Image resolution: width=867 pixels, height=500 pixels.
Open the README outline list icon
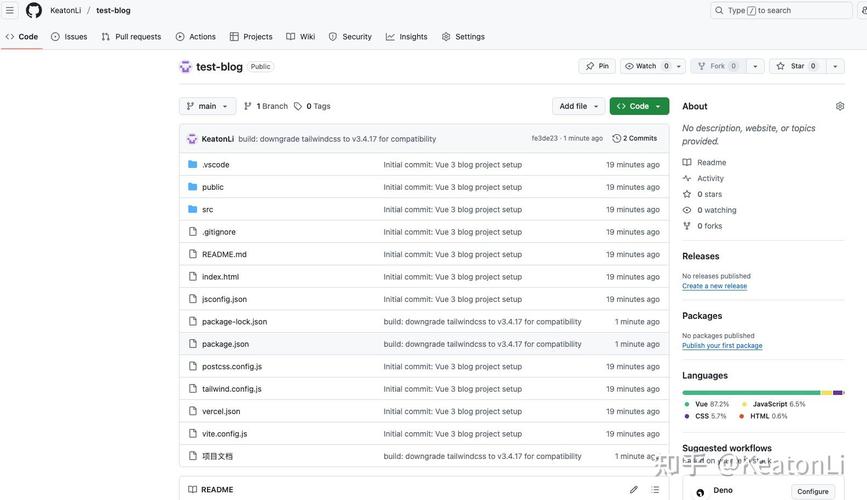pos(655,490)
